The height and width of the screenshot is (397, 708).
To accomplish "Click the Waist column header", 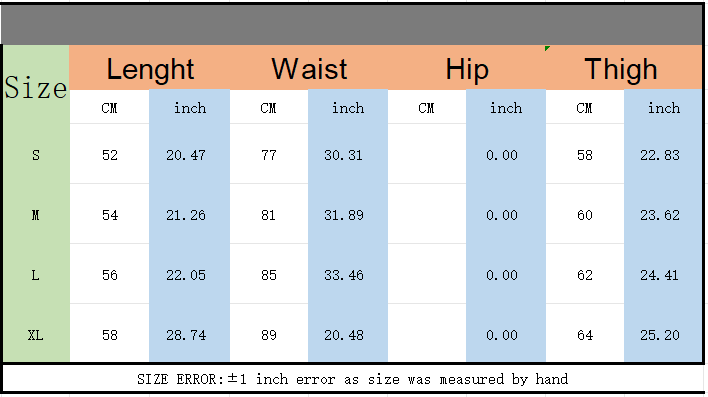I will pyautogui.click(x=309, y=68).
